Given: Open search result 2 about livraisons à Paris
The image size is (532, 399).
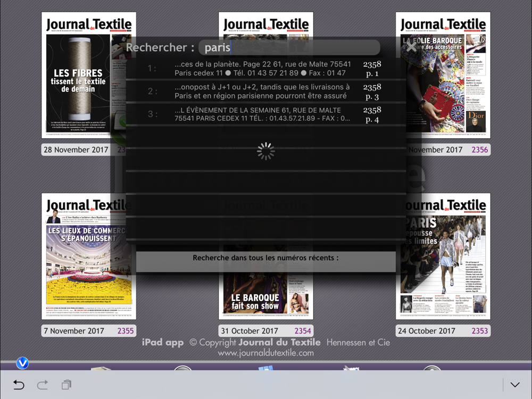Looking at the screenshot, I should point(266,92).
